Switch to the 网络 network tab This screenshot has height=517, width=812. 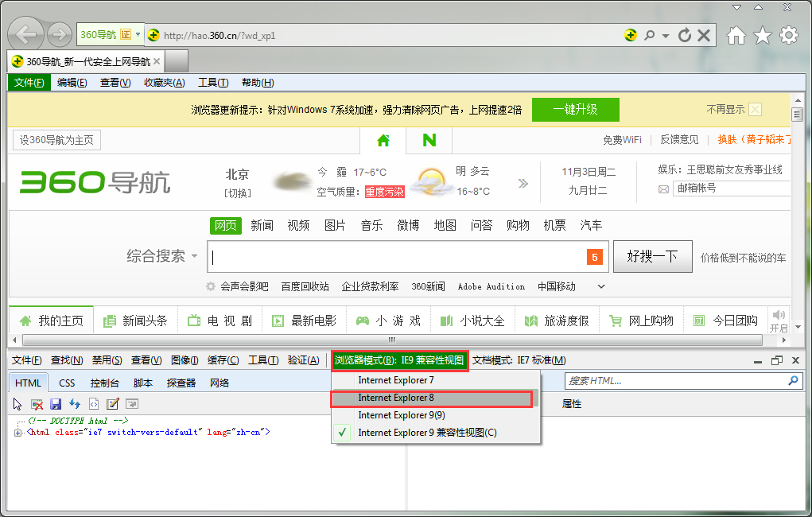pos(220,383)
